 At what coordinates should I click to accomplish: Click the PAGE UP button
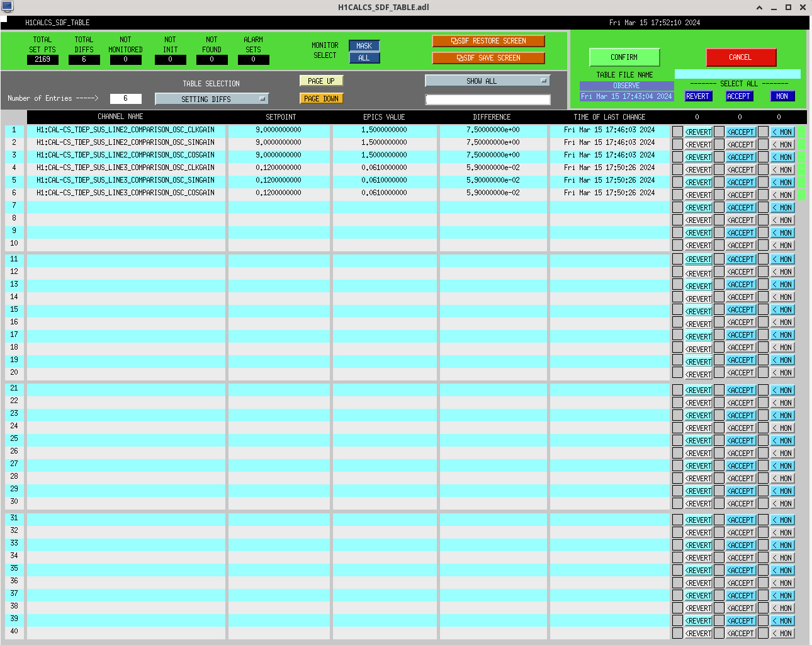point(321,81)
